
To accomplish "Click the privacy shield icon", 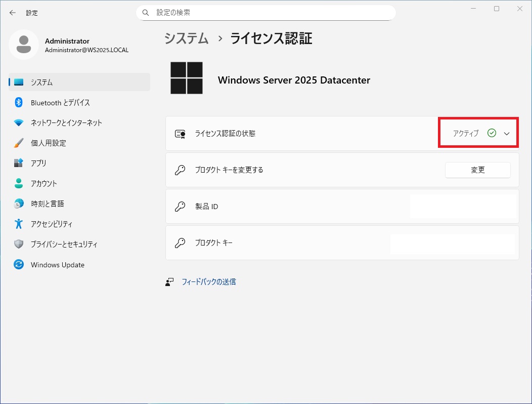I will point(19,244).
